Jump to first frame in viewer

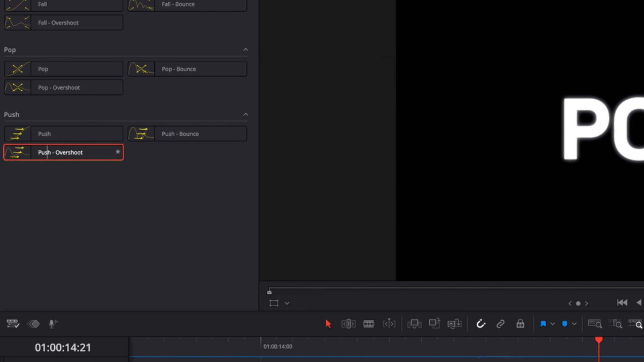622,303
